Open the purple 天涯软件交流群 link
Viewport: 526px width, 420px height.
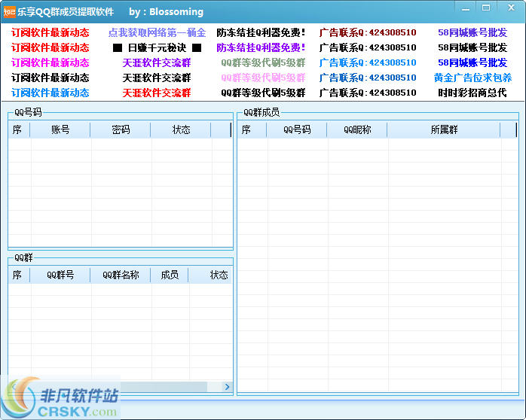coord(157,62)
